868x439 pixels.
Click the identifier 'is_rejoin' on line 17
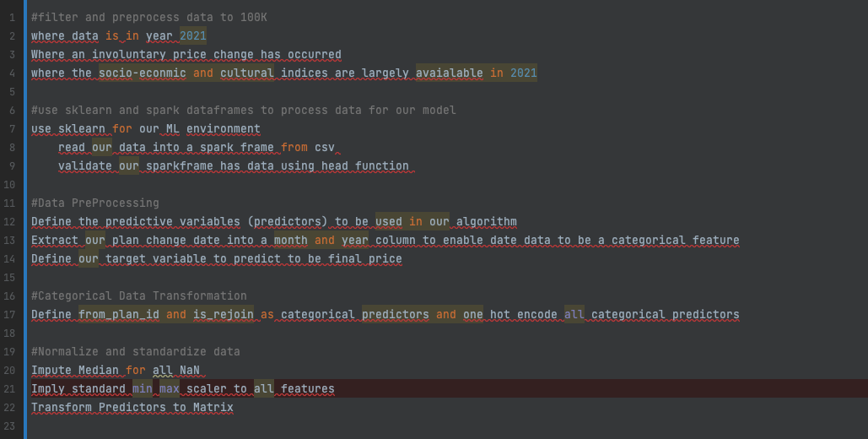point(224,315)
